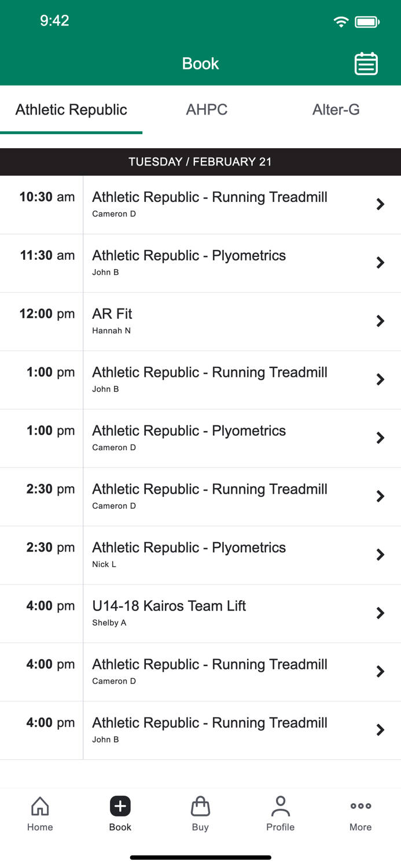
Task: Book the 11:30 am Plyometrics with John B
Action: click(x=200, y=262)
